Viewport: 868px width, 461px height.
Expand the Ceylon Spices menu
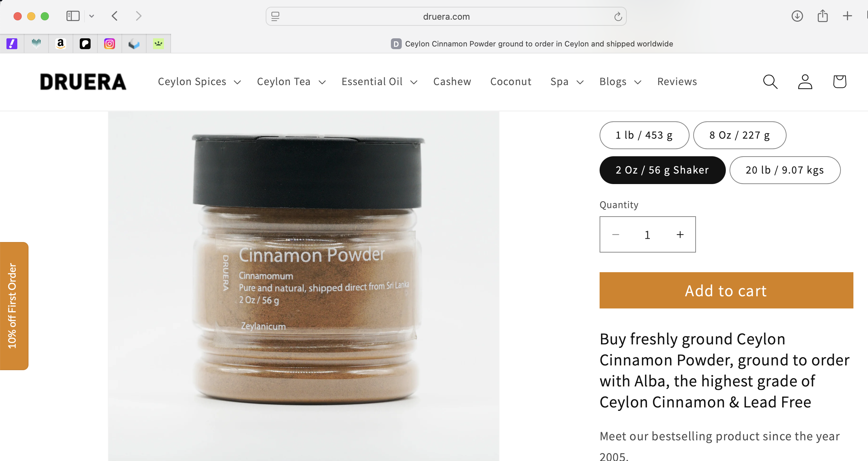tap(200, 82)
